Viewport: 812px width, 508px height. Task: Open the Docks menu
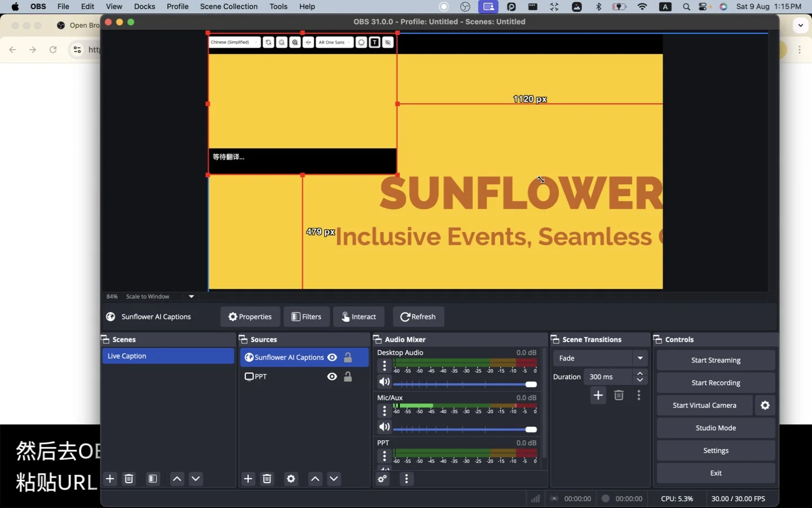click(144, 7)
